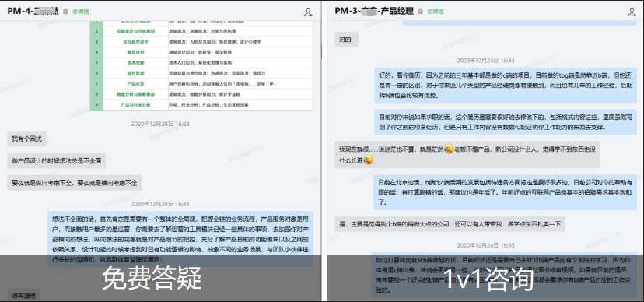
Task: Click the crying emoji after '什么长进'
Action: pos(369,160)
